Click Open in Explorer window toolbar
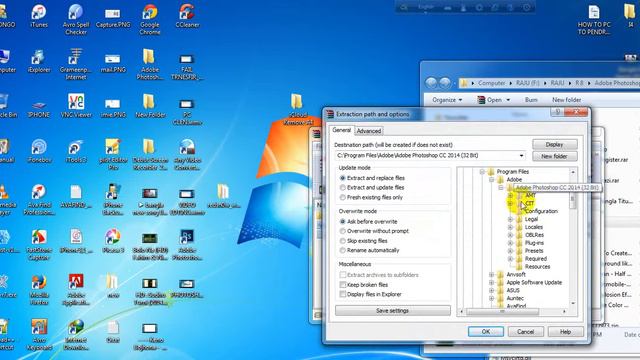Screen dimensions: 640x360 (x=494, y=100)
